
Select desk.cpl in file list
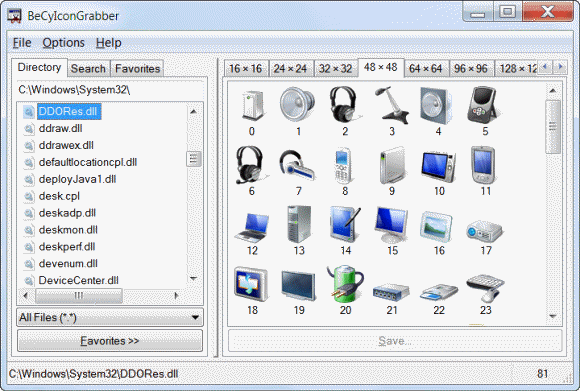click(59, 196)
